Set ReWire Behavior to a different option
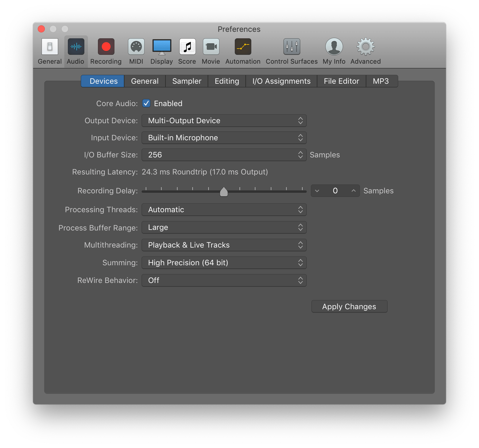 pyautogui.click(x=224, y=280)
